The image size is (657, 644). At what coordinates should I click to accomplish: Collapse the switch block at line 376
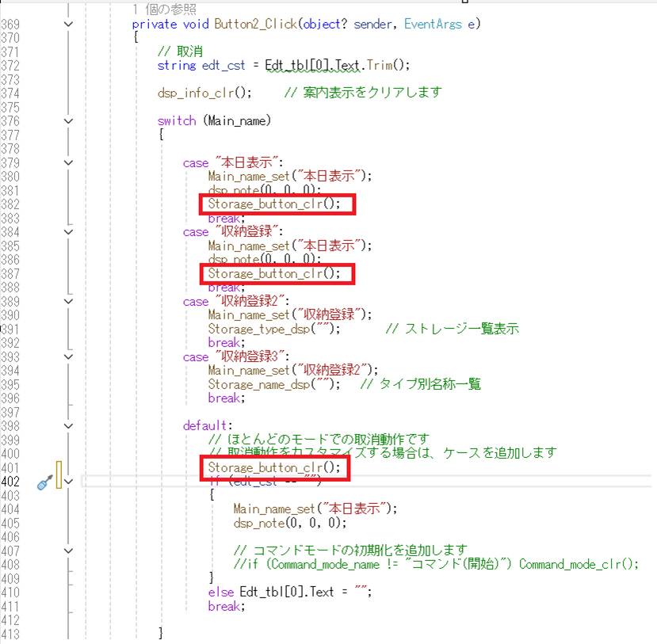pyautogui.click(x=68, y=120)
